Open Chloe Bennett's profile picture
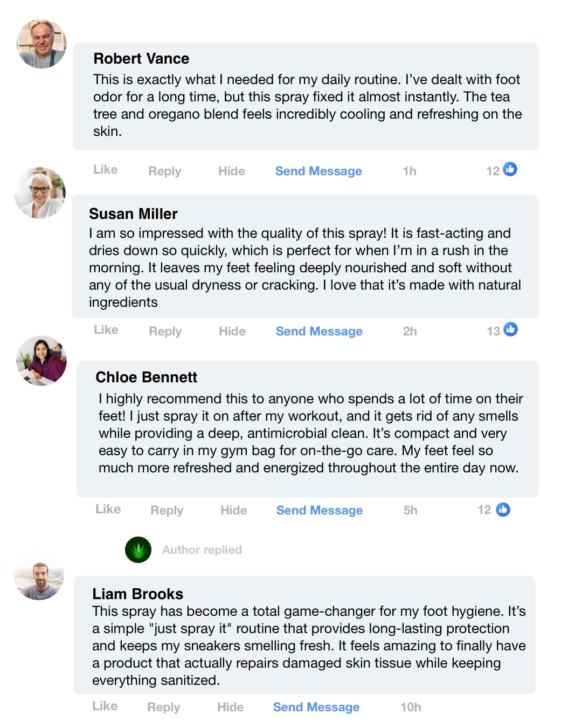Image resolution: width=582 pixels, height=728 pixels. 41,361
